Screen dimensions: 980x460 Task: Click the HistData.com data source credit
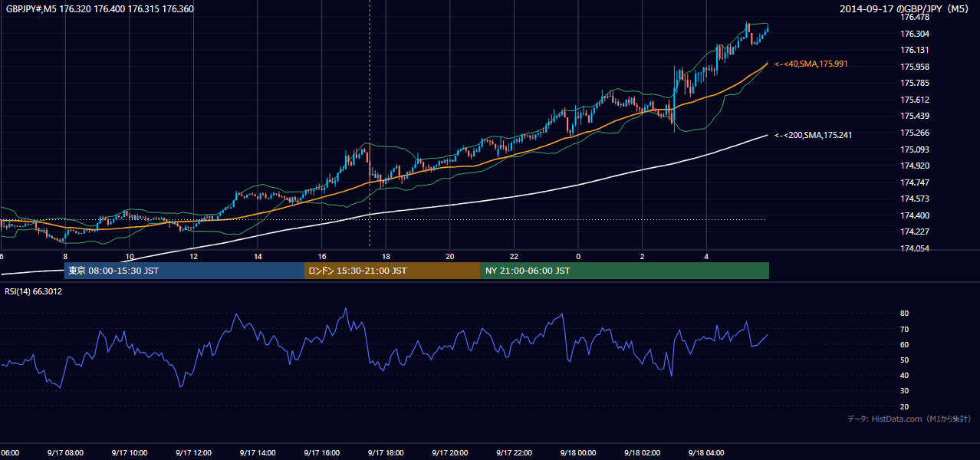[909, 419]
